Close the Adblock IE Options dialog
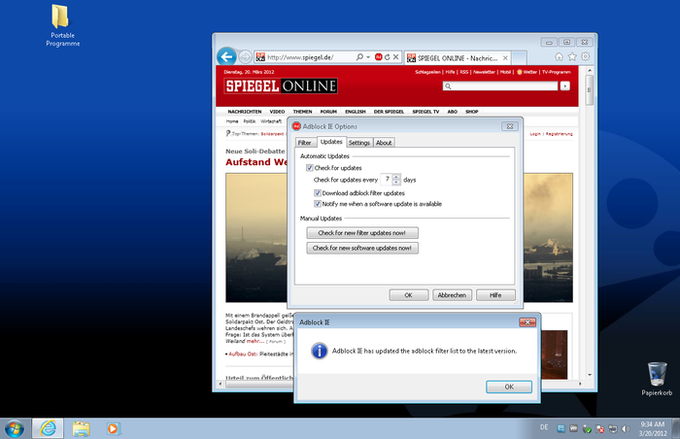680x439 pixels. click(510, 126)
